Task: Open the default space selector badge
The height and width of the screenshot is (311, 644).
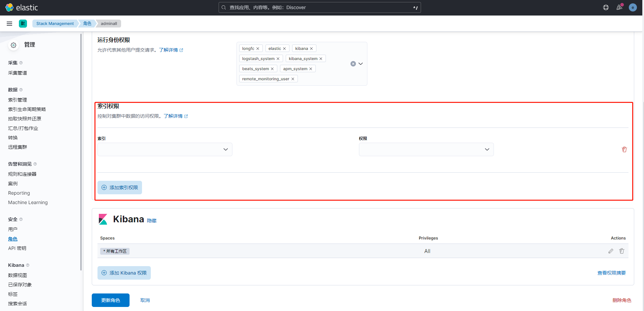Action: [23, 24]
